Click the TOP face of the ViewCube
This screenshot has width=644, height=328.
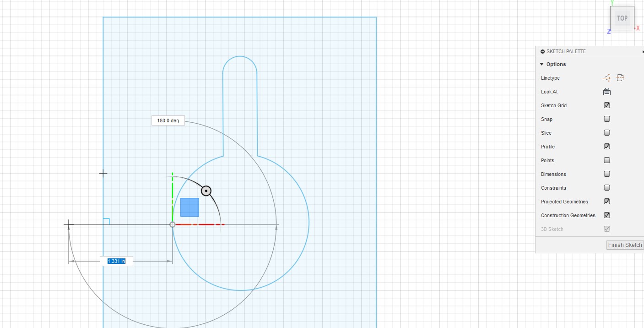point(622,18)
